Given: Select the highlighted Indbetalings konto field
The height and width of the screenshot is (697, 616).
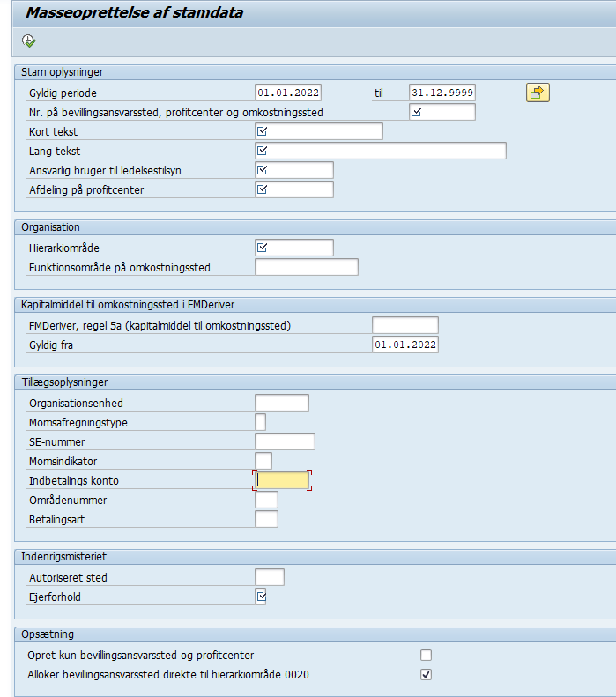Looking at the screenshot, I should 282,480.
